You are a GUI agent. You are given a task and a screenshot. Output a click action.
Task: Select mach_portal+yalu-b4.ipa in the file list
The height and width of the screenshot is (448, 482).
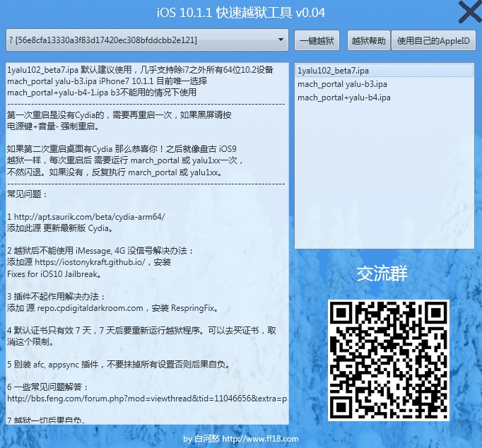384,98
